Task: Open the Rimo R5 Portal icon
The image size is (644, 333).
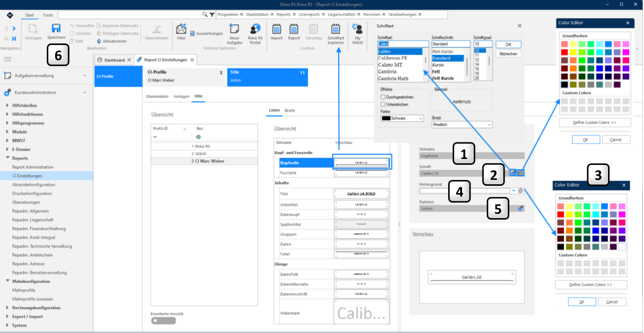Action: tap(255, 28)
